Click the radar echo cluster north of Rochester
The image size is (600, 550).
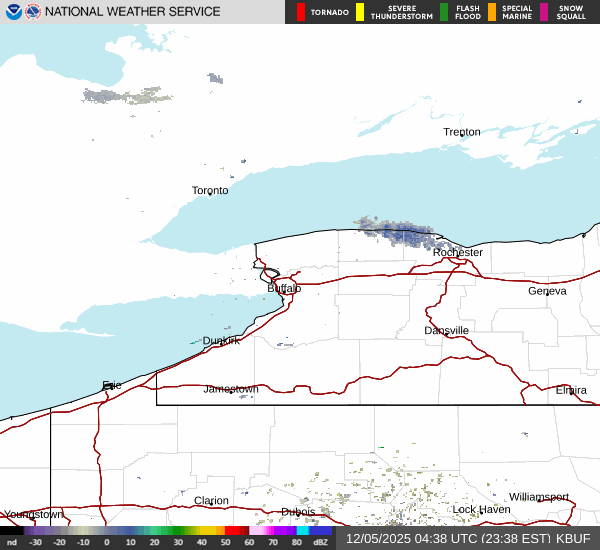pyautogui.click(x=400, y=232)
